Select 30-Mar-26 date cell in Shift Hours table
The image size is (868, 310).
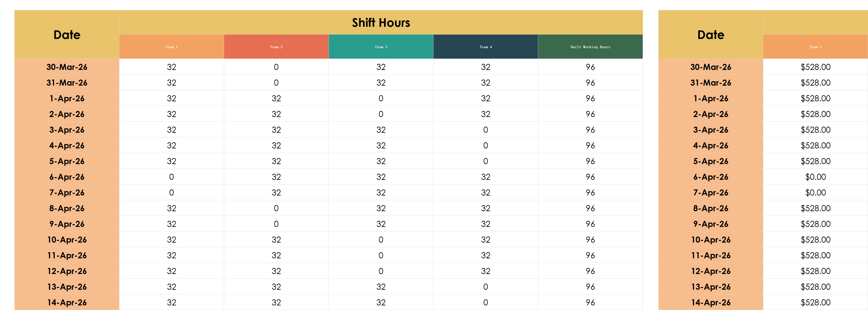(x=67, y=67)
